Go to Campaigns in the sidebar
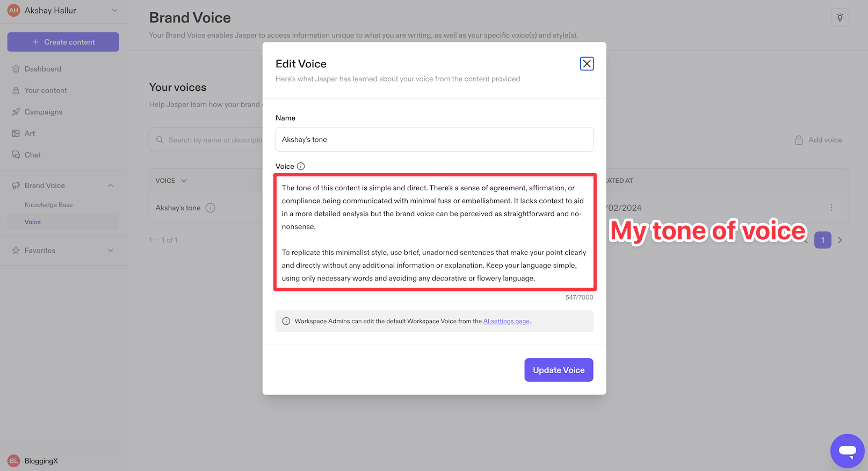The width and height of the screenshot is (868, 471). coord(43,112)
